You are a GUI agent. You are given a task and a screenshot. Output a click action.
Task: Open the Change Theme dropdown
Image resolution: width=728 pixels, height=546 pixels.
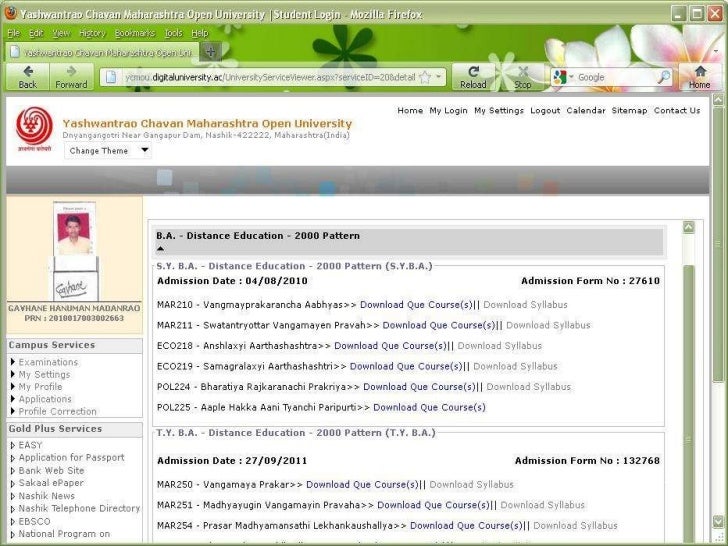point(109,151)
